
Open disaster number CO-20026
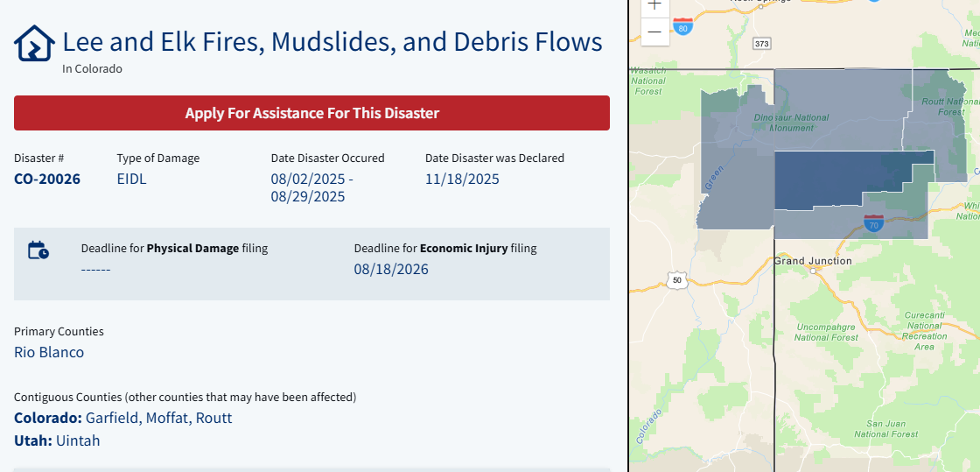click(47, 180)
